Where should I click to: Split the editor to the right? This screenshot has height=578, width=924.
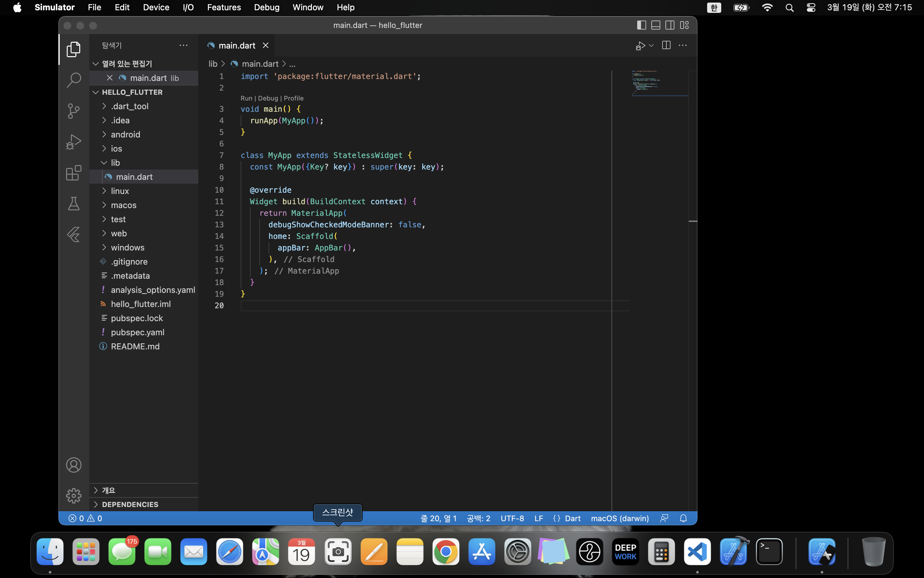[x=666, y=45]
